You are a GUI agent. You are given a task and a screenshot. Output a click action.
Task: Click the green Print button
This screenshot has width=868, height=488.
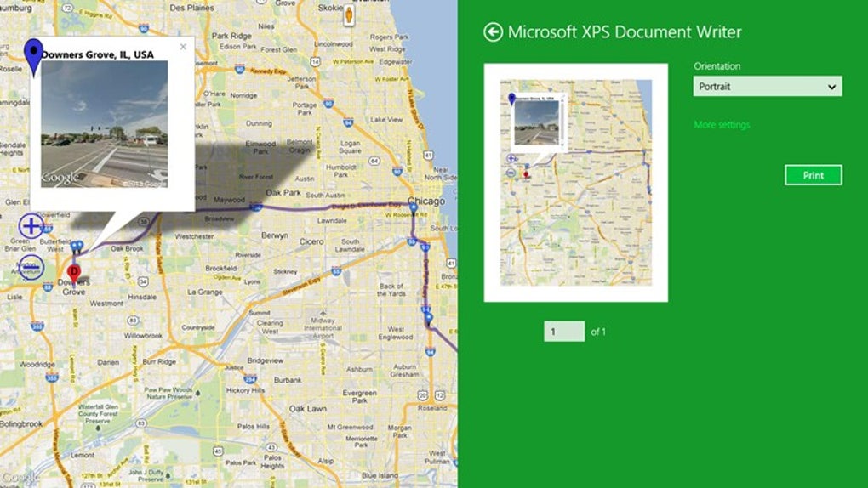[814, 175]
